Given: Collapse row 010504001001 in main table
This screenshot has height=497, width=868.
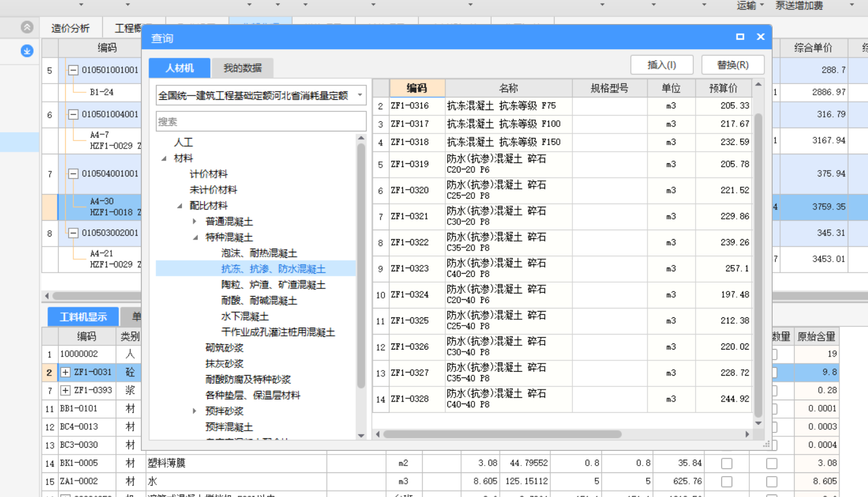Looking at the screenshot, I should coord(73,173).
